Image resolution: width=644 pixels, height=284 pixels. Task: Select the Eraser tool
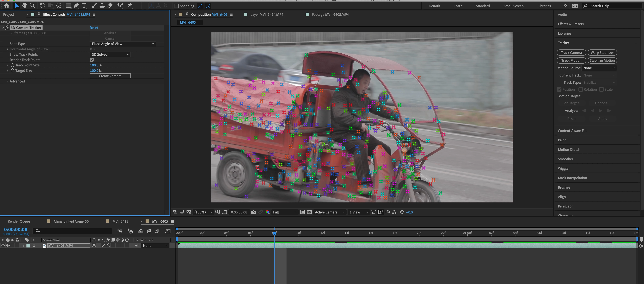click(110, 6)
